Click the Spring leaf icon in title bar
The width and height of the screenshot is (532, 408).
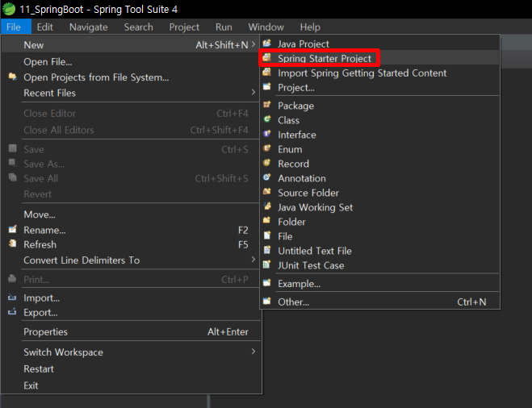(9, 9)
